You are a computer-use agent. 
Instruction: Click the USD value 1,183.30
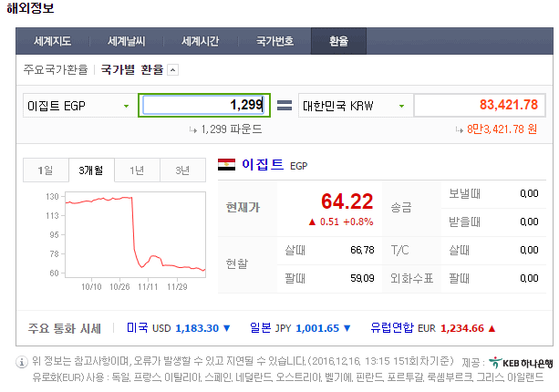pos(197,328)
